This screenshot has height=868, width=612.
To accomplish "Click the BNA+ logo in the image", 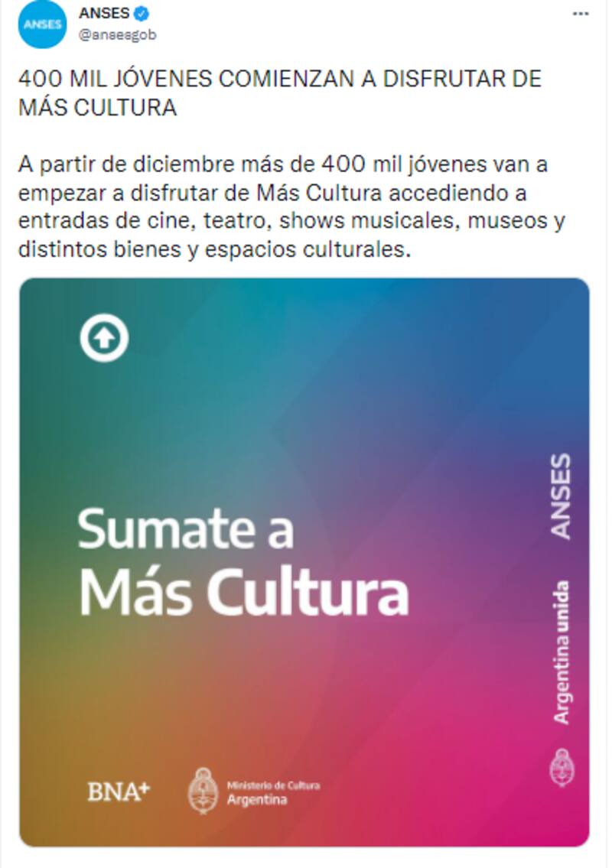I will (119, 791).
